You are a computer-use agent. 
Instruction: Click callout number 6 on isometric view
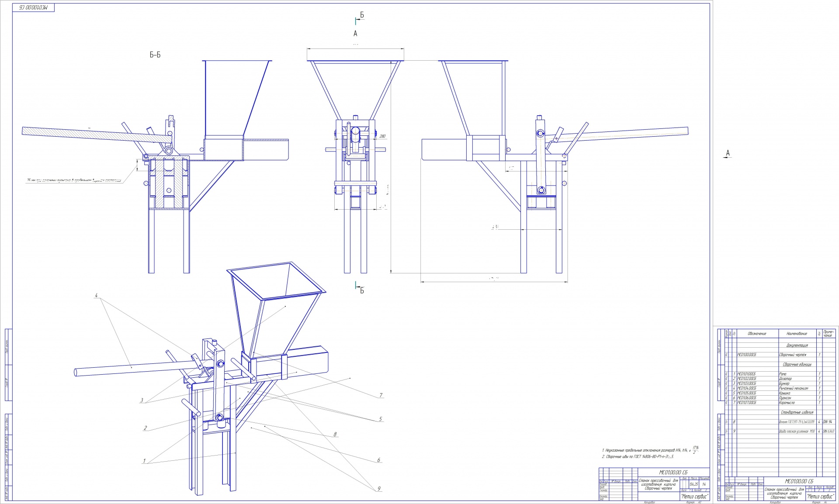379,460
